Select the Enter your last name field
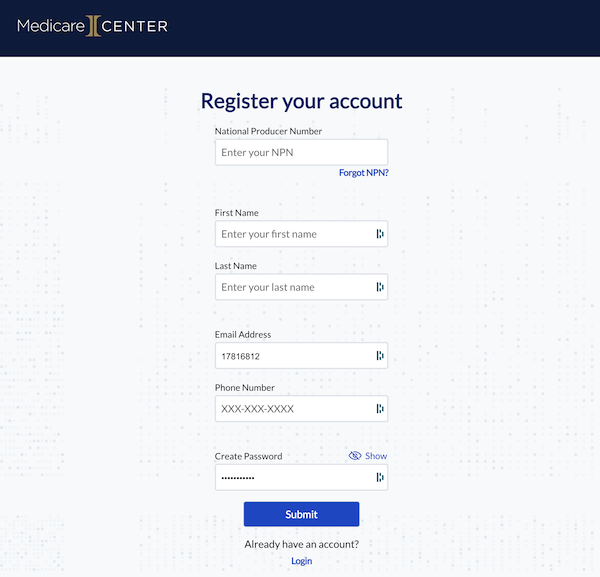The image size is (600, 577). tap(294, 287)
